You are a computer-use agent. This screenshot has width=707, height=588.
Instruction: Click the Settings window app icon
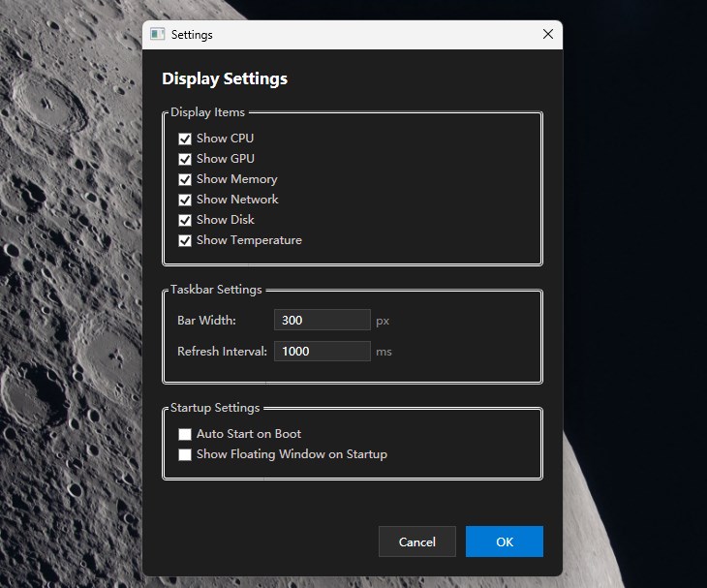coord(157,34)
